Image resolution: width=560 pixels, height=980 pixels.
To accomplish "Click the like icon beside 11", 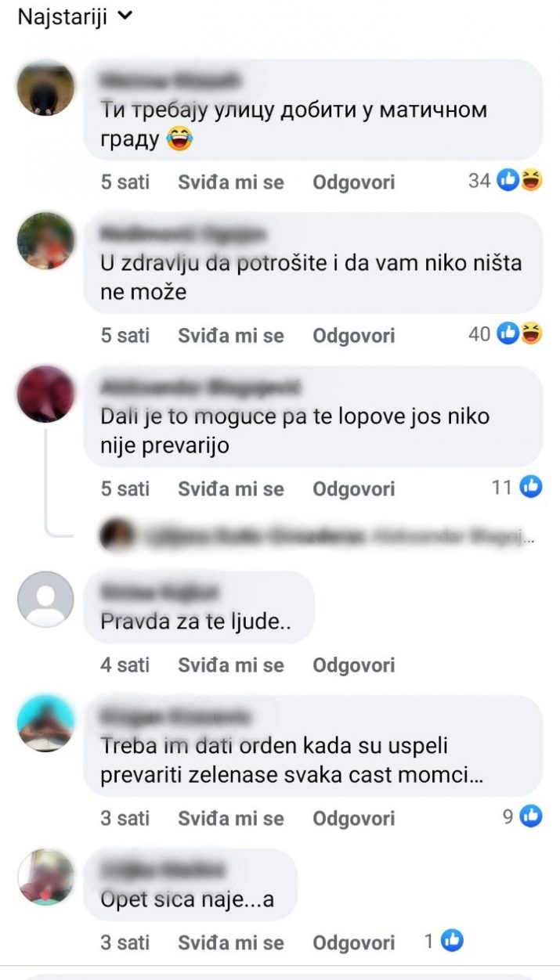I will [531, 488].
